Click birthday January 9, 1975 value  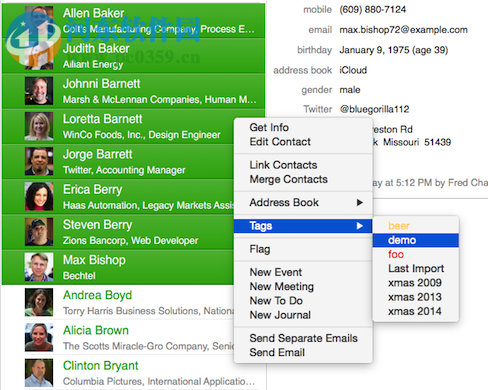393,50
